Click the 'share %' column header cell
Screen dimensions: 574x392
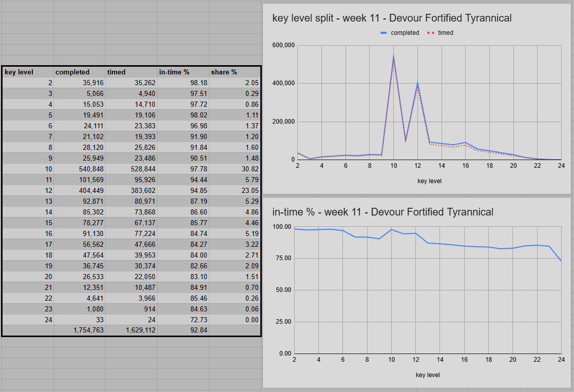pos(235,72)
